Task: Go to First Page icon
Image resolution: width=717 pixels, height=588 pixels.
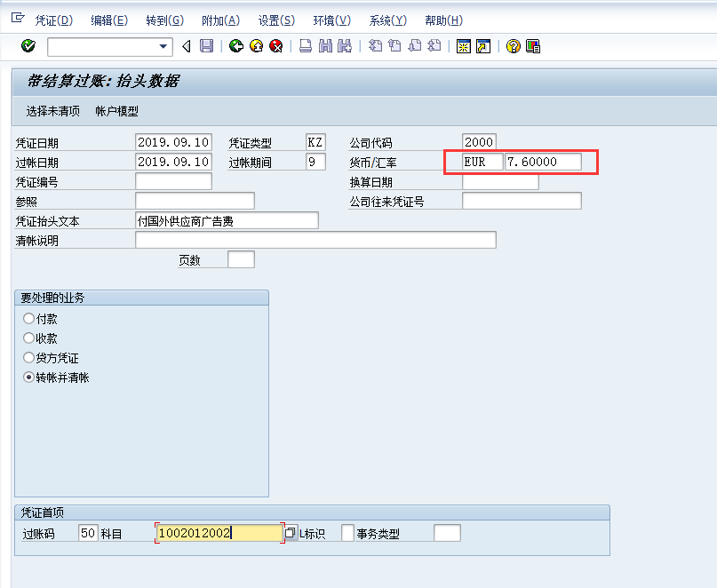Action: (376, 46)
